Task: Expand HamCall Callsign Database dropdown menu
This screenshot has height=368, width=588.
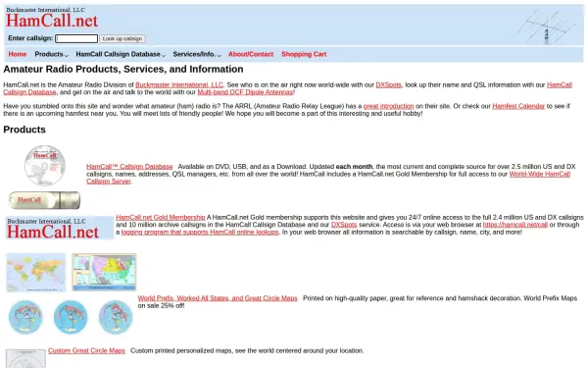Action: click(121, 54)
